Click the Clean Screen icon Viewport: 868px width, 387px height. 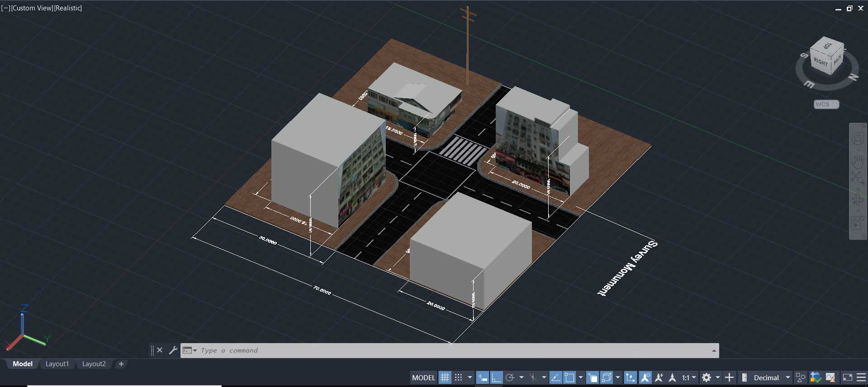pyautogui.click(x=848, y=377)
